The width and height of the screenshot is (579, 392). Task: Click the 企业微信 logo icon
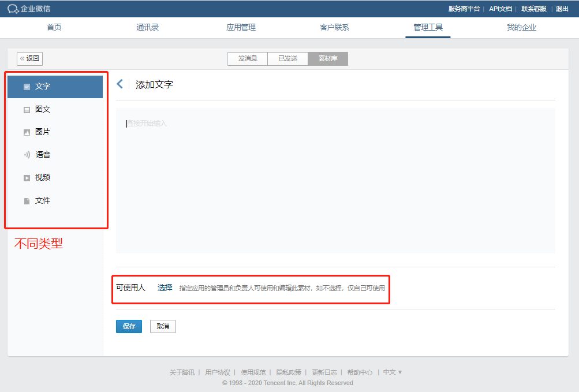(x=13, y=9)
